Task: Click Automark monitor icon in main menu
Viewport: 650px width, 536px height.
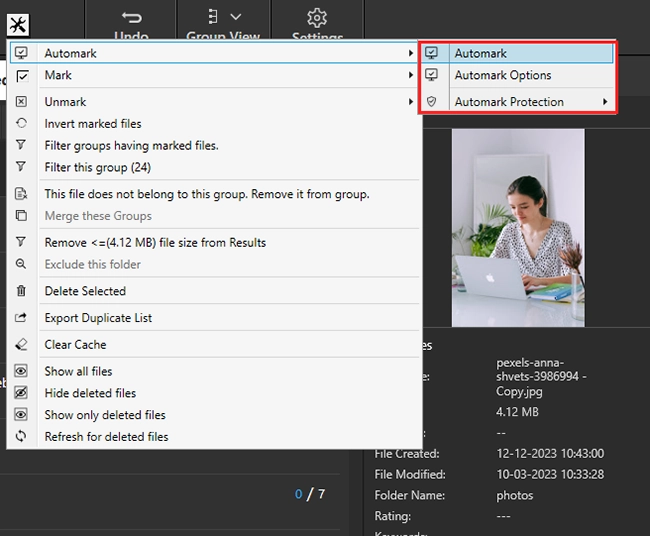Action: (x=21, y=53)
